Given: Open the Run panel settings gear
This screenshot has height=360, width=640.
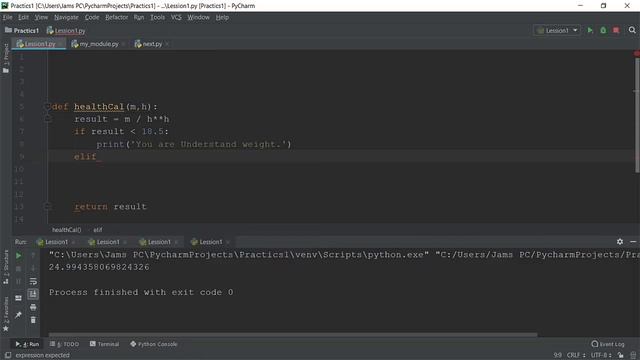Looking at the screenshot, I should pos(620,242).
